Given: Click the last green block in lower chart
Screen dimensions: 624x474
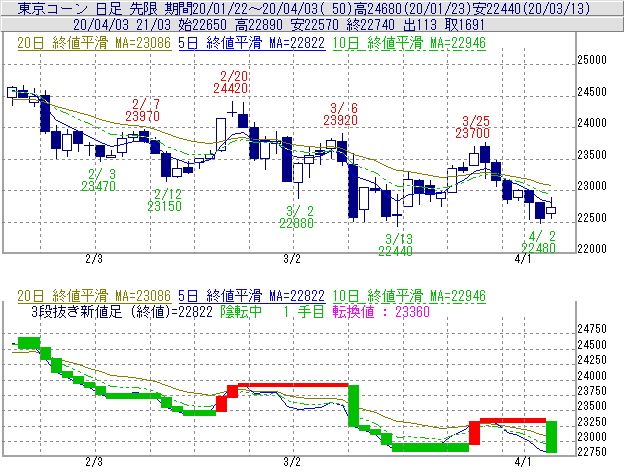Looking at the screenshot, I should coord(552,437).
